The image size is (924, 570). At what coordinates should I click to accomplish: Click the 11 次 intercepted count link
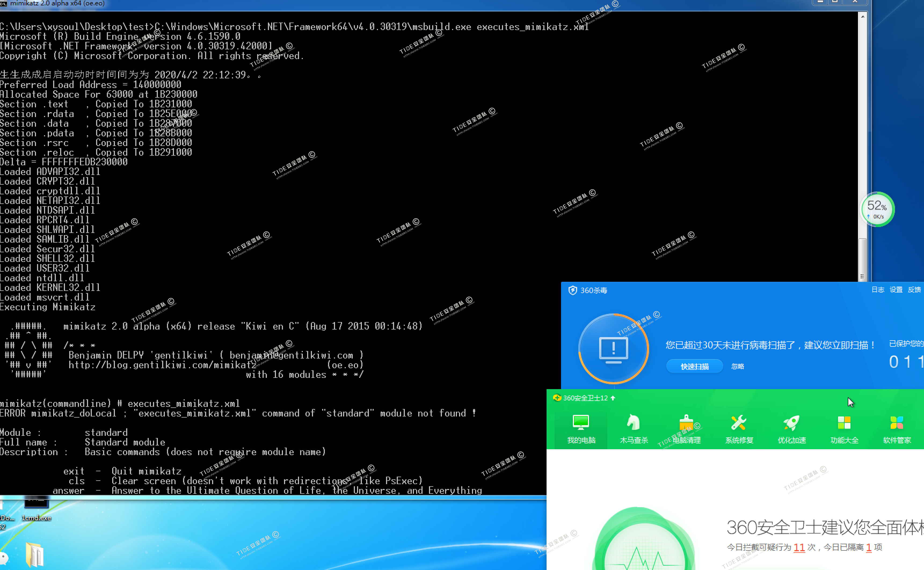coord(799,547)
